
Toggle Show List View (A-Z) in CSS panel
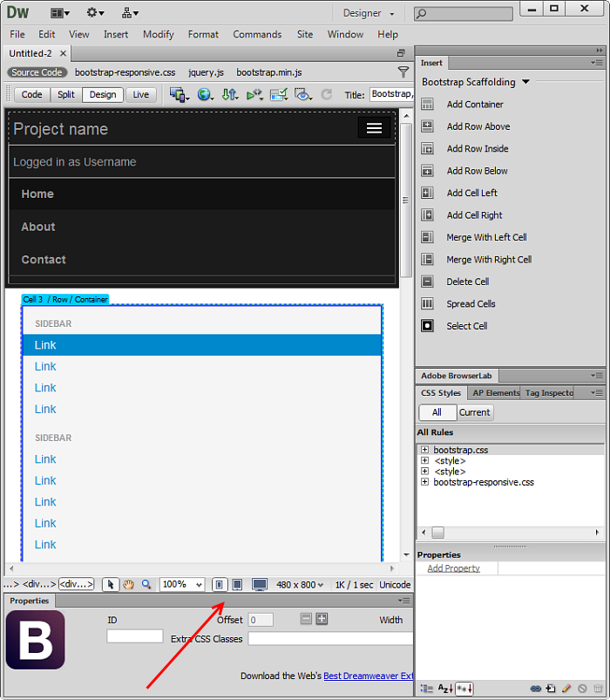tap(445, 689)
